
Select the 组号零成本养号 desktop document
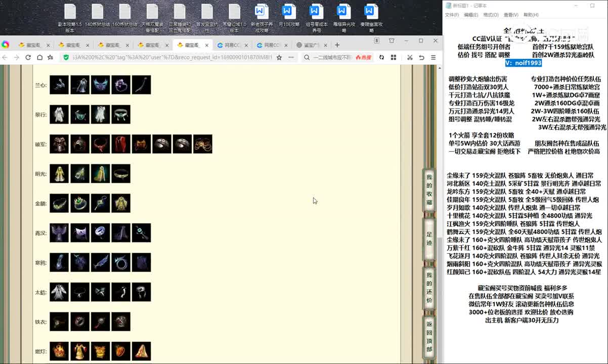pyautogui.click(x=316, y=18)
